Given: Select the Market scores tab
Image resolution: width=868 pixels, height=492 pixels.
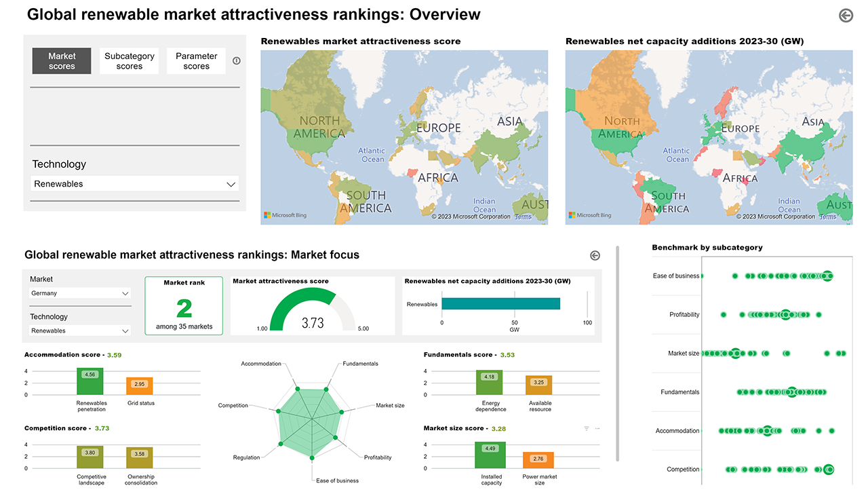Looking at the screenshot, I should (x=61, y=60).
